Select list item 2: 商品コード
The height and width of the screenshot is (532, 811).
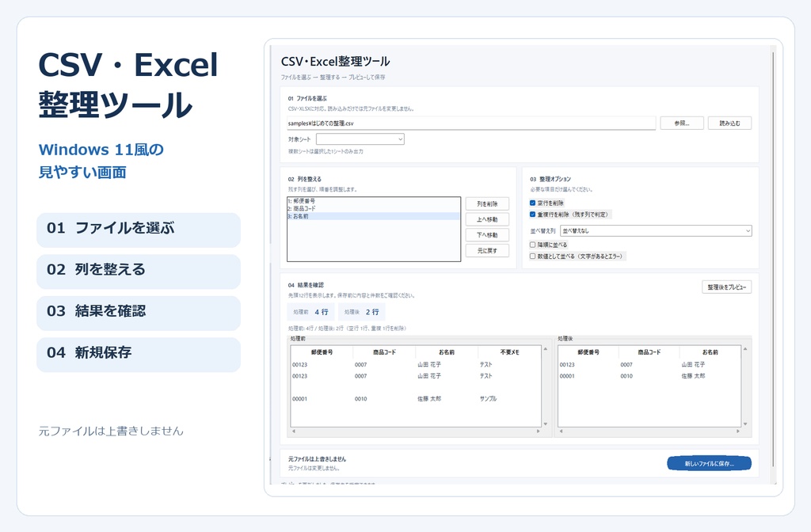pyautogui.click(x=374, y=208)
